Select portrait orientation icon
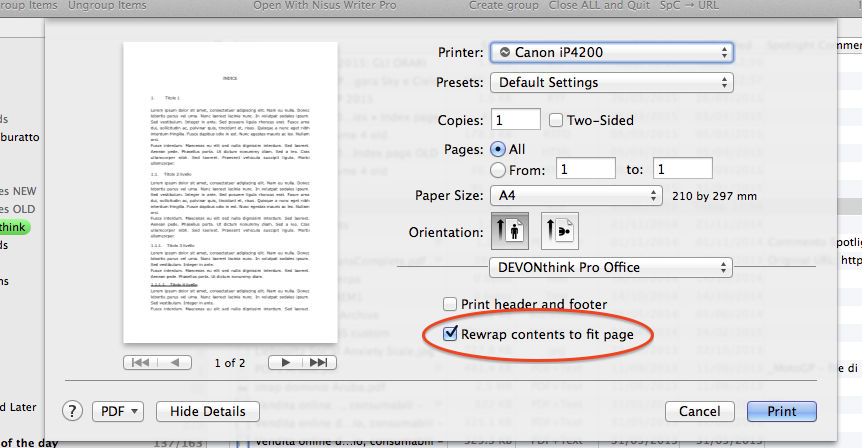The height and width of the screenshot is (448, 862). point(510,231)
